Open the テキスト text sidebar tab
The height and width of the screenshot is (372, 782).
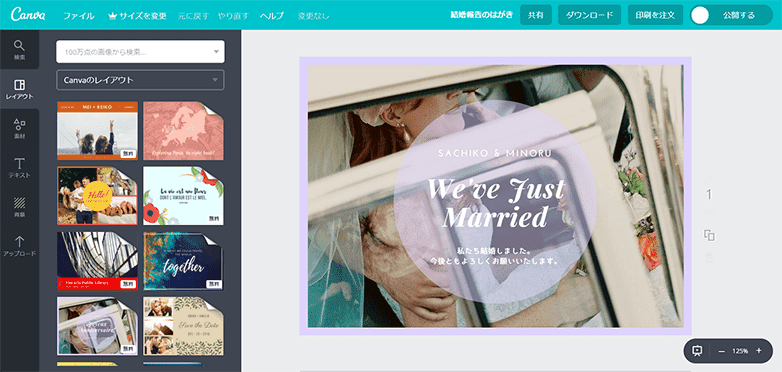coord(19,168)
